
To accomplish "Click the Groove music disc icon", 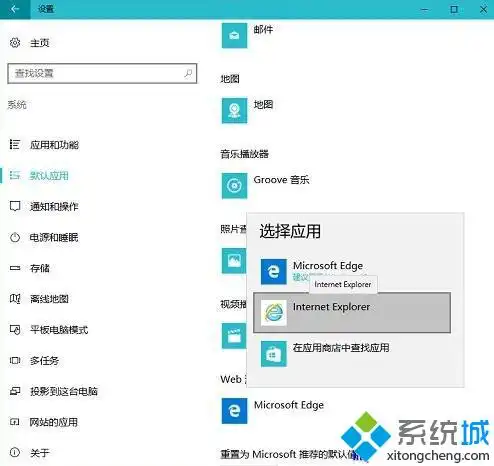I will point(234,186).
